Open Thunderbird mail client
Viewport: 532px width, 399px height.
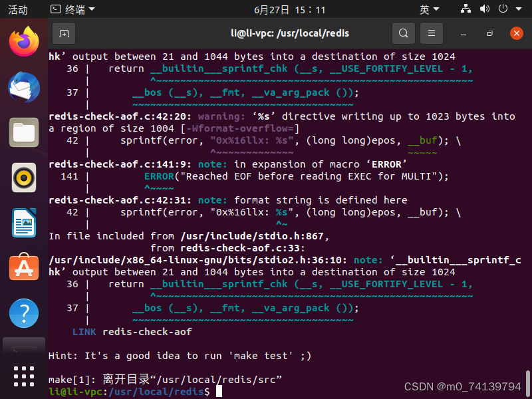23,87
